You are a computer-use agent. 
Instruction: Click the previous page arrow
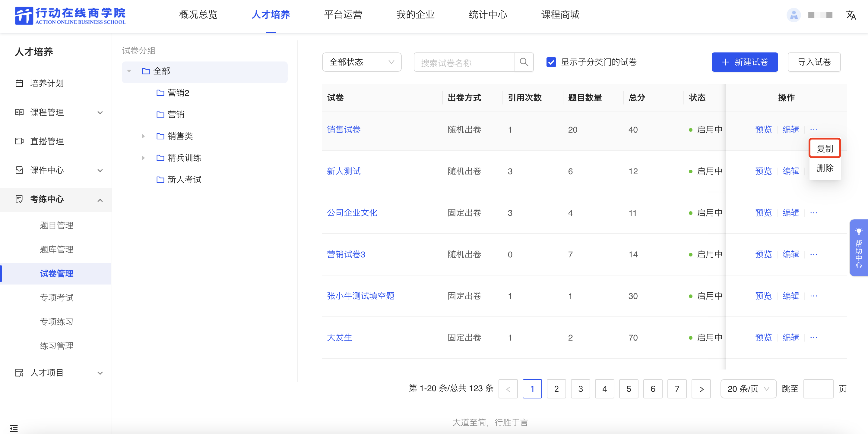tap(508, 389)
